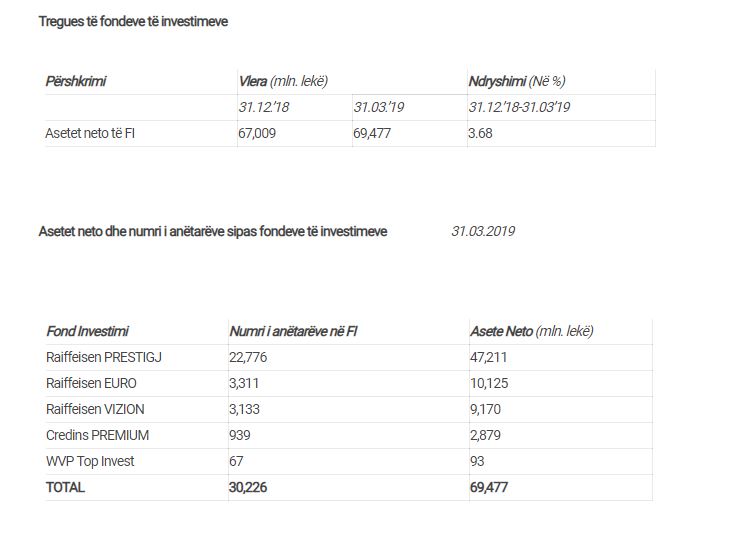
Task: Select the 'Fond Investimi' column header
Action: pyautogui.click(x=87, y=331)
